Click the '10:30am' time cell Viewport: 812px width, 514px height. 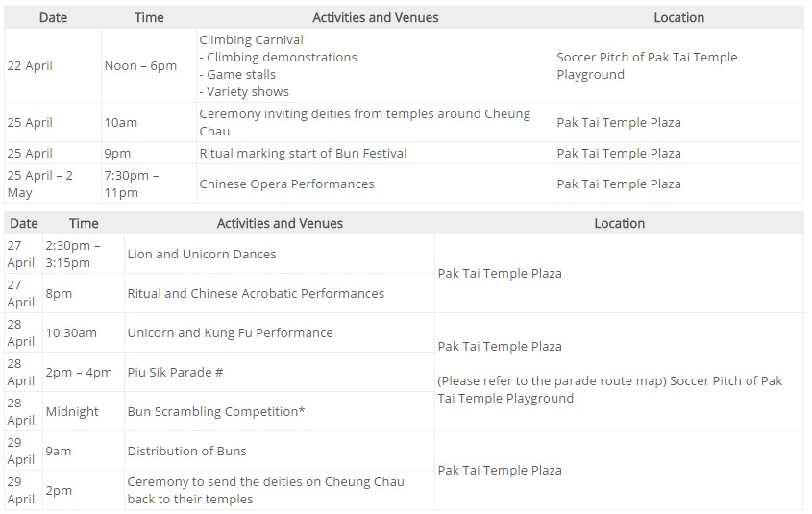coord(71,332)
